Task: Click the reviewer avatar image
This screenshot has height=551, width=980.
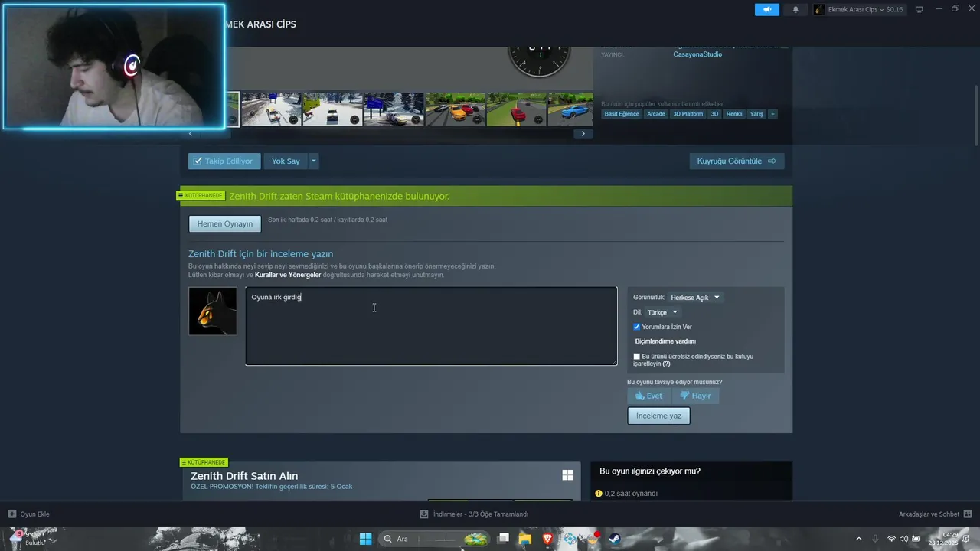Action: [x=213, y=311]
